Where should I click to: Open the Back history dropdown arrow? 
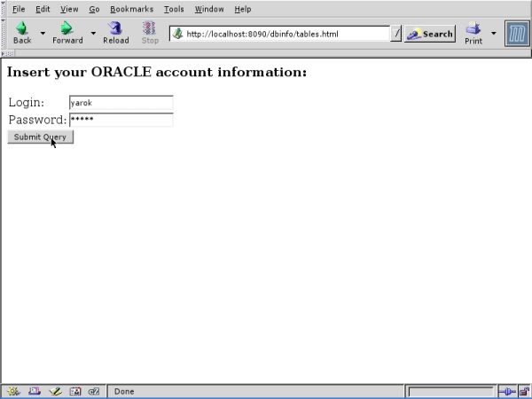coord(43,34)
